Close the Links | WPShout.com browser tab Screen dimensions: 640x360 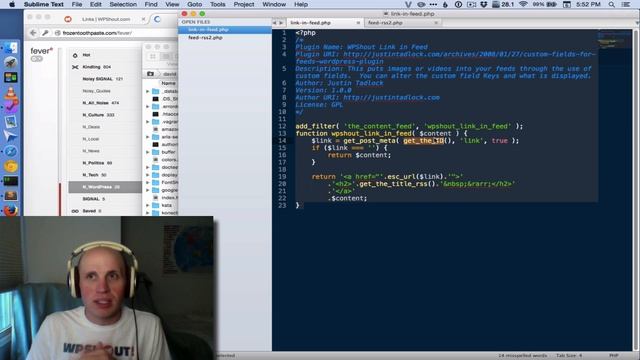click(x=143, y=19)
